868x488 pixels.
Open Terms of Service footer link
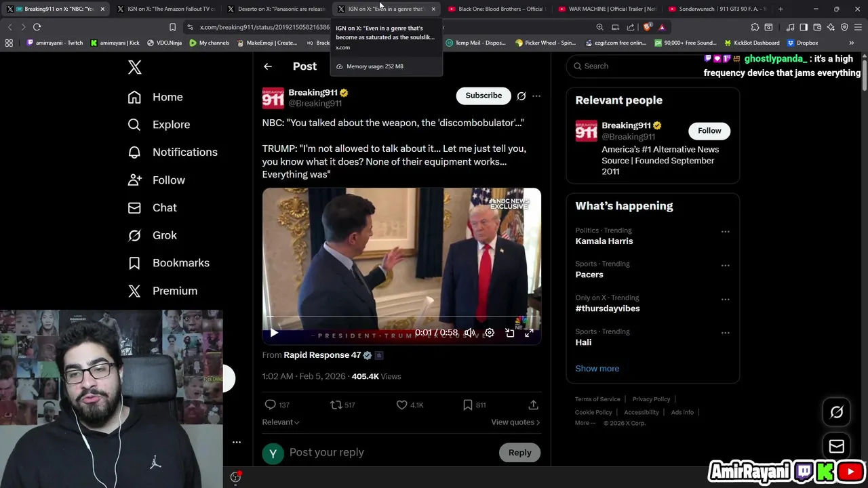[x=597, y=399]
